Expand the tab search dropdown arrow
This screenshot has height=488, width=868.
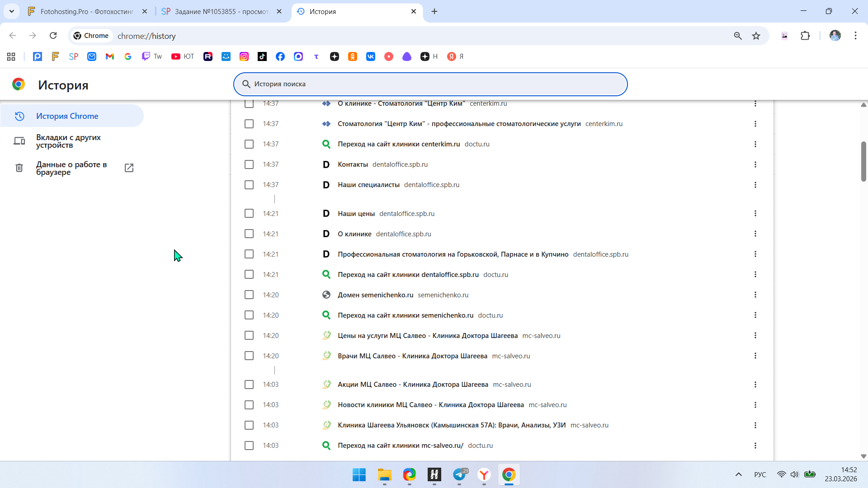coord(12,11)
